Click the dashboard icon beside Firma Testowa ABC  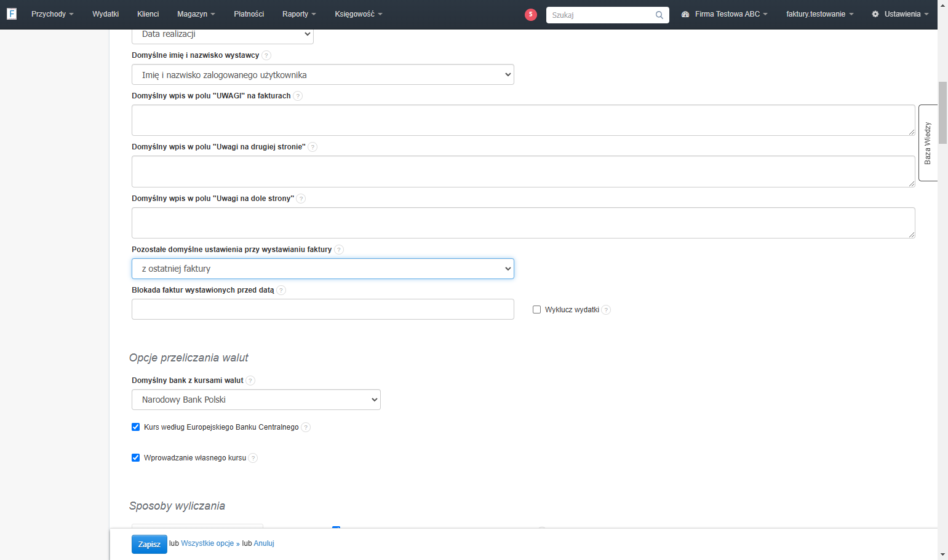[x=685, y=14]
